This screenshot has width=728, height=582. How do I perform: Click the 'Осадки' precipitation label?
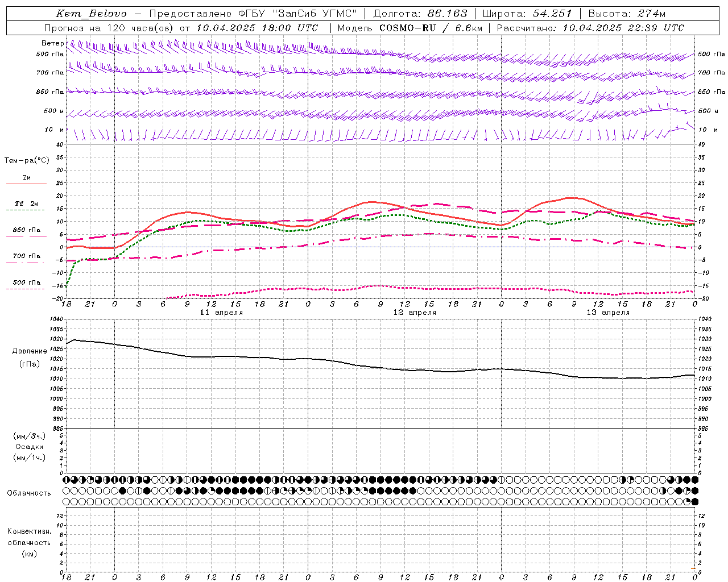click(30, 447)
